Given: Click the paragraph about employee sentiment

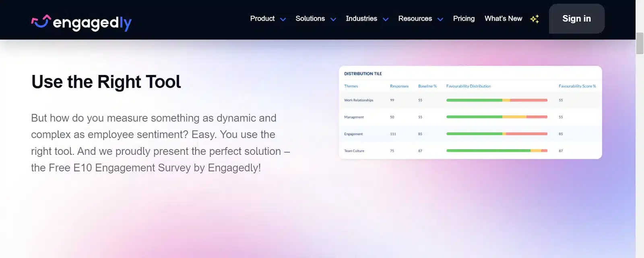Looking at the screenshot, I should point(161,143).
